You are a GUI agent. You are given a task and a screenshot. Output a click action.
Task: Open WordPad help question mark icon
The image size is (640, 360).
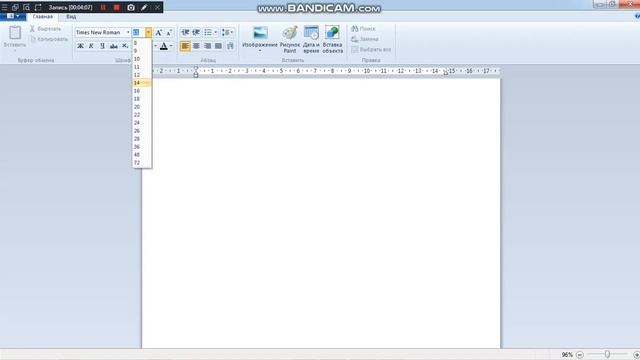pos(637,16)
